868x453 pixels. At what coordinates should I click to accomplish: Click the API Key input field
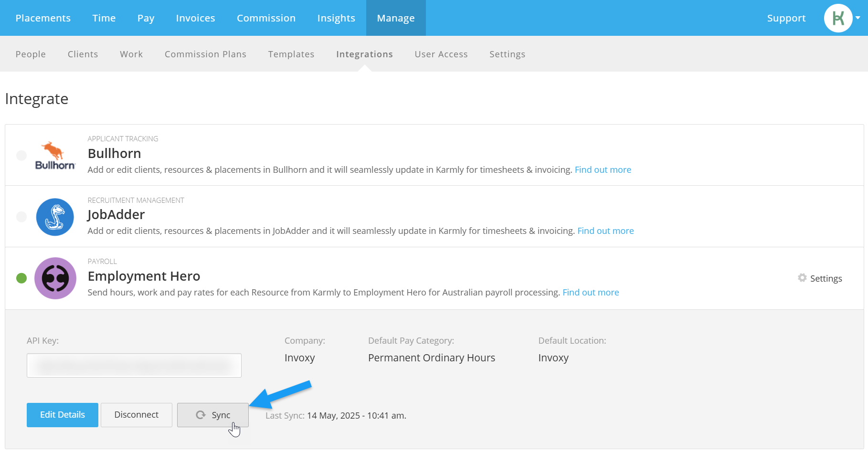[x=134, y=365]
